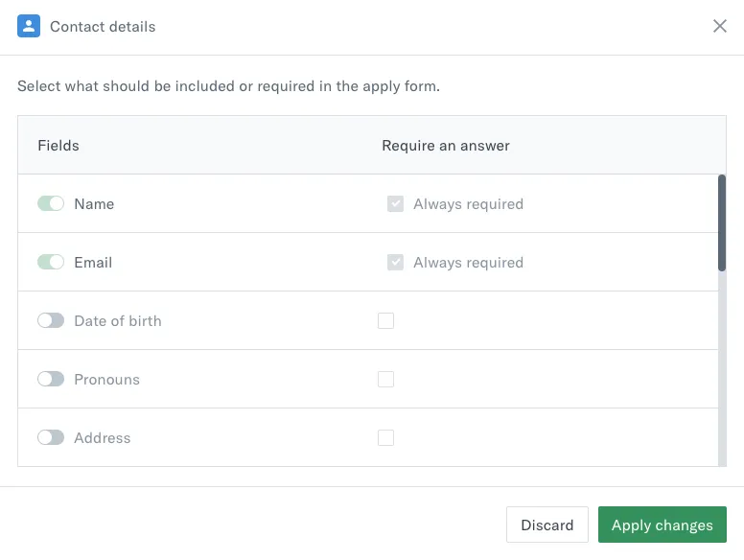The image size is (744, 560).
Task: Click the 'Contact details' dialog title
Action: 103,27
